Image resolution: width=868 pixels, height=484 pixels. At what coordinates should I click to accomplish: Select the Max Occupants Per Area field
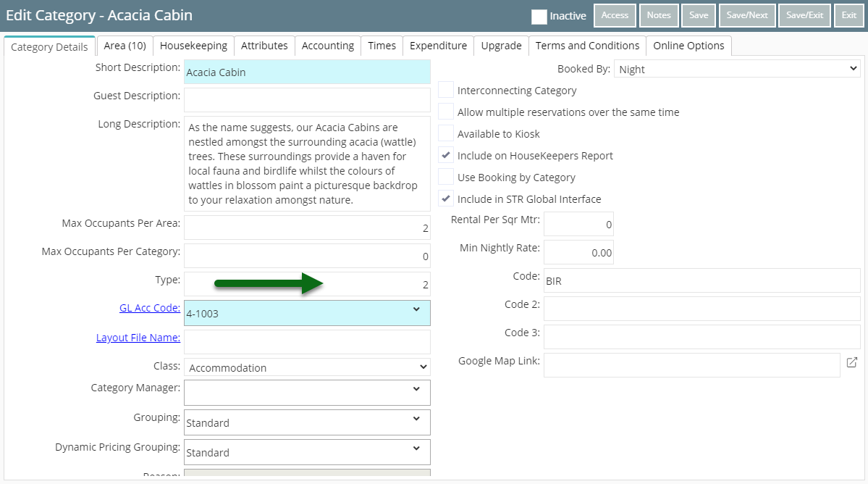tap(307, 227)
